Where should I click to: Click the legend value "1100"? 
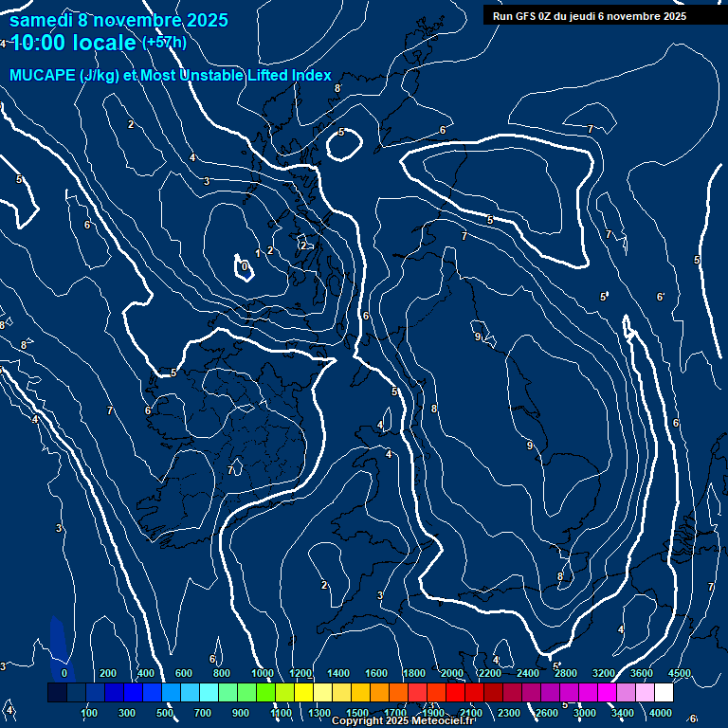[x=282, y=713]
